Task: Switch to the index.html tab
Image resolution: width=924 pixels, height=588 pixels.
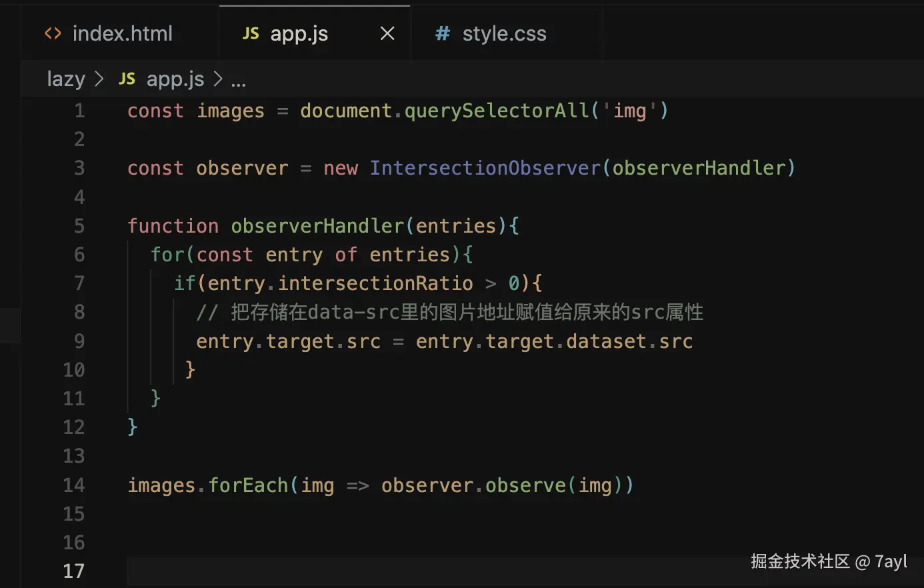Action: [122, 33]
